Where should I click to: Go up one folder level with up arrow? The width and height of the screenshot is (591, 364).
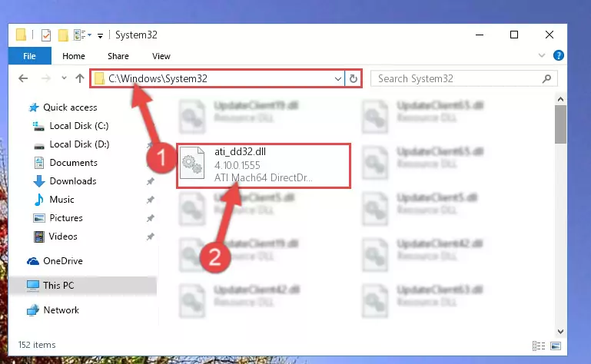tap(79, 78)
